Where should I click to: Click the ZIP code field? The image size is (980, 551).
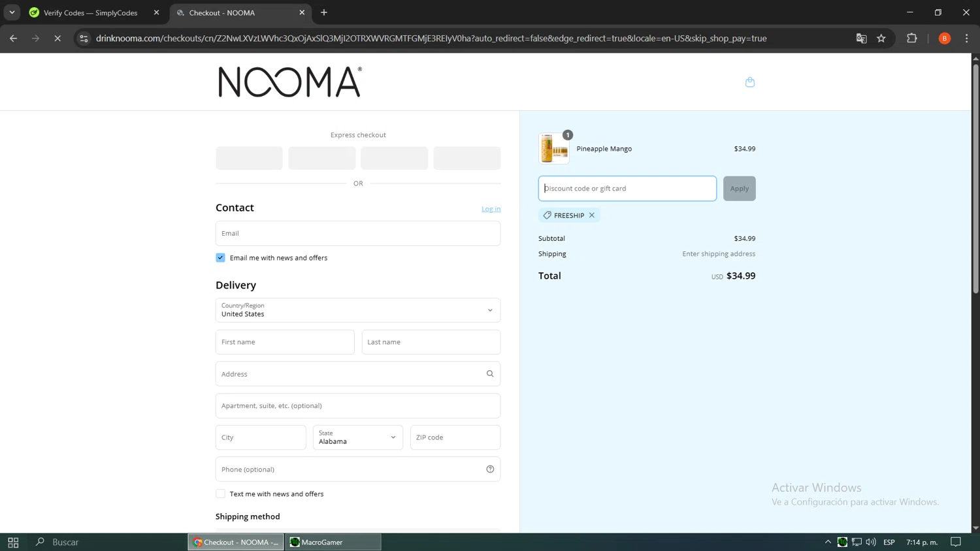[x=455, y=437]
